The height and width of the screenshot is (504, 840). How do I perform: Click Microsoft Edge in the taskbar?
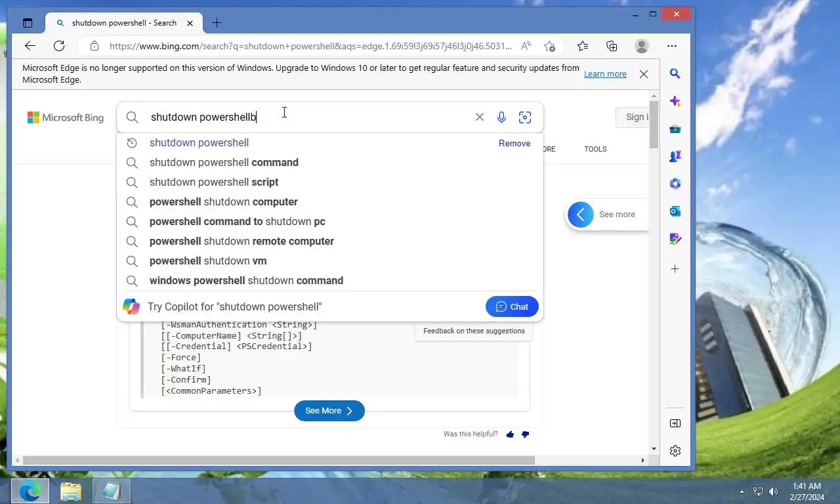pyautogui.click(x=30, y=491)
